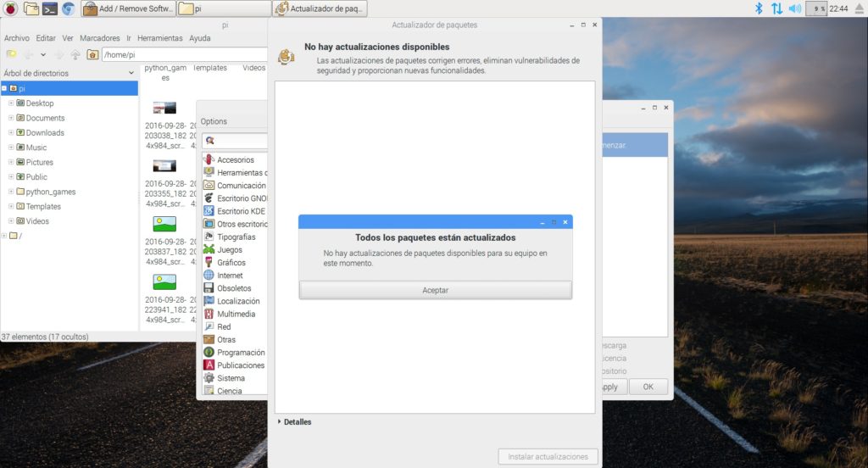Open the Herramientas menu
This screenshot has height=468, width=868.
coord(160,38)
